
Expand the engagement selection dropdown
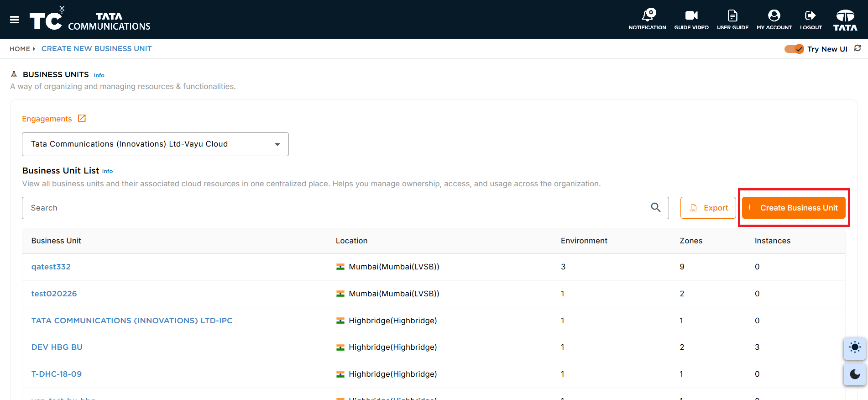[x=155, y=144]
